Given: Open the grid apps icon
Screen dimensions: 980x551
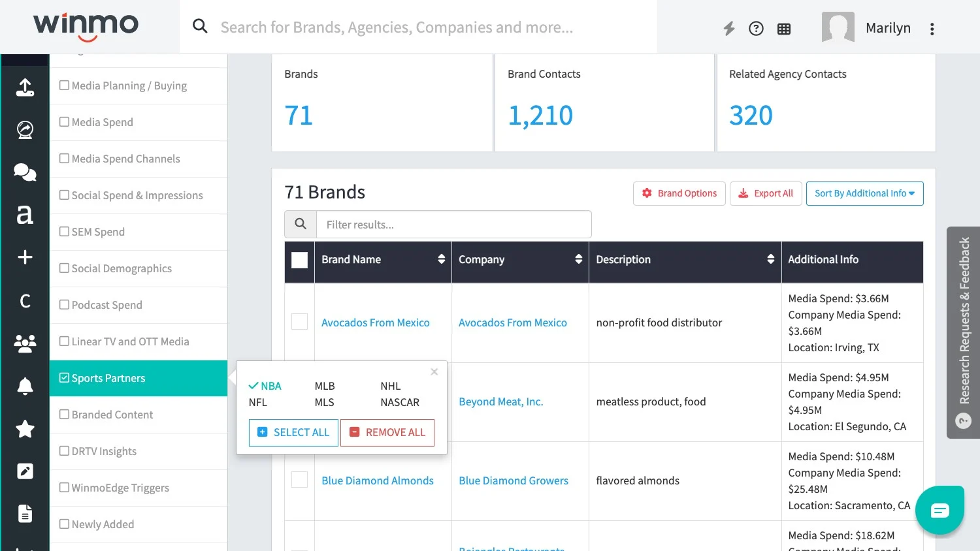Looking at the screenshot, I should click(x=784, y=29).
